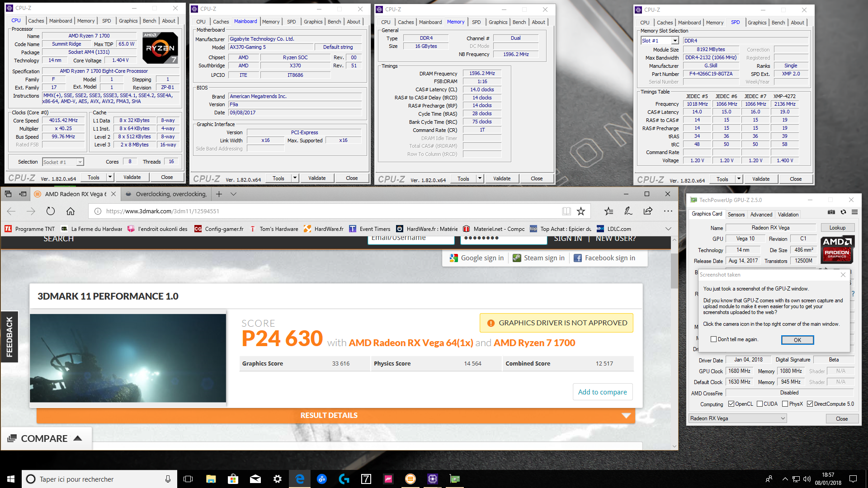868x488 pixels.
Task: Open Task View on the taskbar
Action: click(x=188, y=479)
